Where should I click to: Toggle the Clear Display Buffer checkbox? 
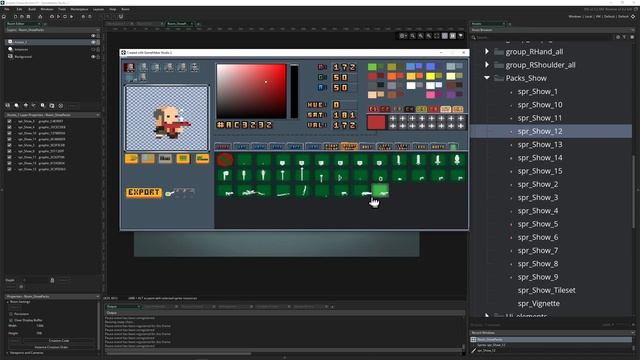pos(11,320)
